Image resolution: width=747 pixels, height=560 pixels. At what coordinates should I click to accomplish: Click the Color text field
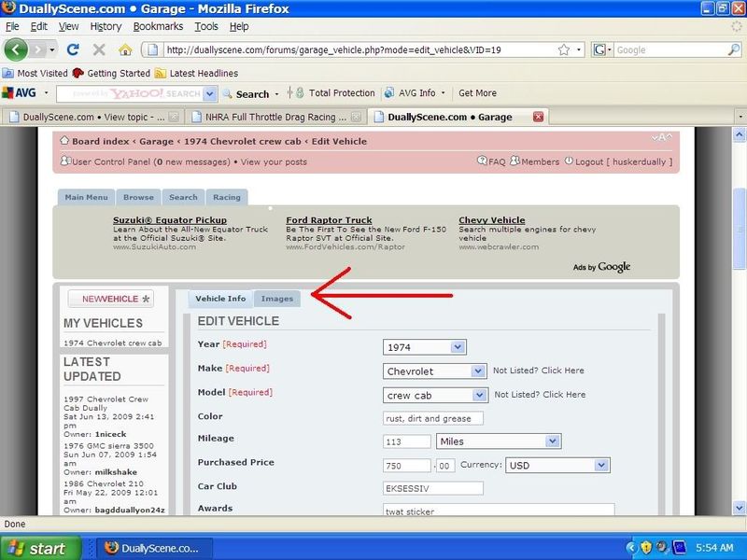[x=433, y=418]
